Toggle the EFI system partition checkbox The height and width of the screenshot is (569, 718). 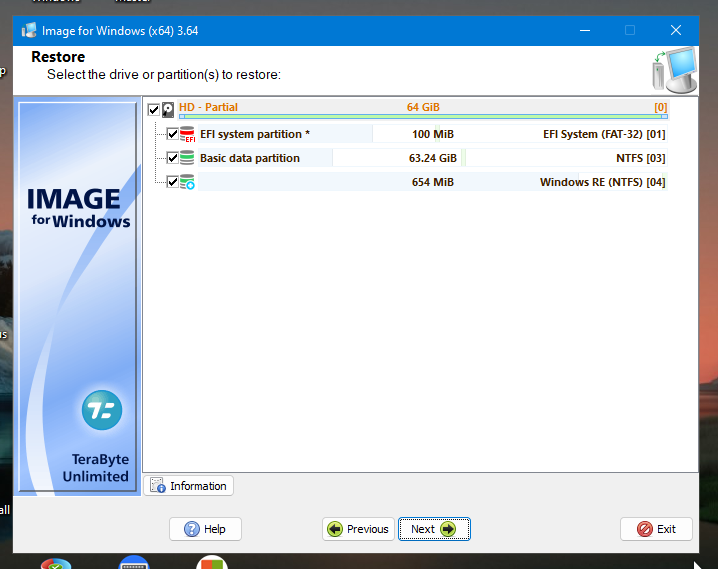pos(173,134)
